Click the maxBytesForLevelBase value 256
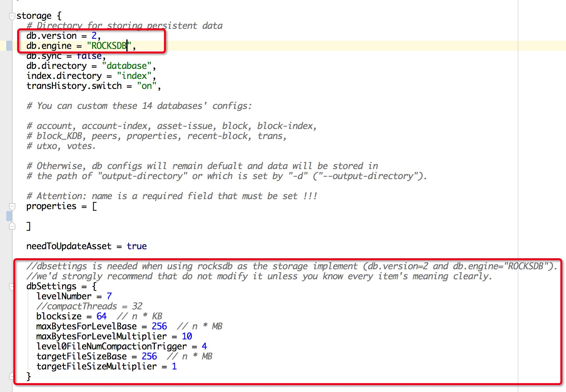The width and height of the screenshot is (566, 392). pyautogui.click(x=159, y=326)
